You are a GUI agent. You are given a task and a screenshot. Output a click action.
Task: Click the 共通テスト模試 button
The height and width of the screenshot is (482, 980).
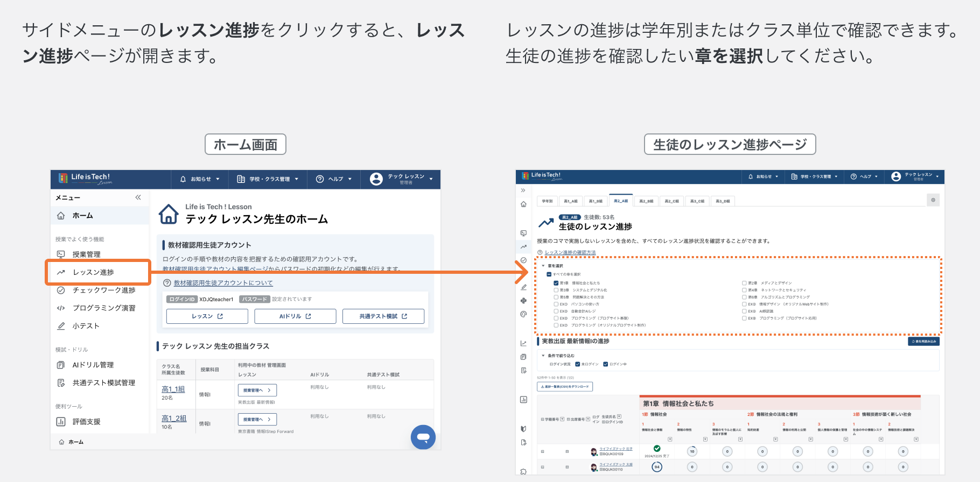pyautogui.click(x=383, y=316)
